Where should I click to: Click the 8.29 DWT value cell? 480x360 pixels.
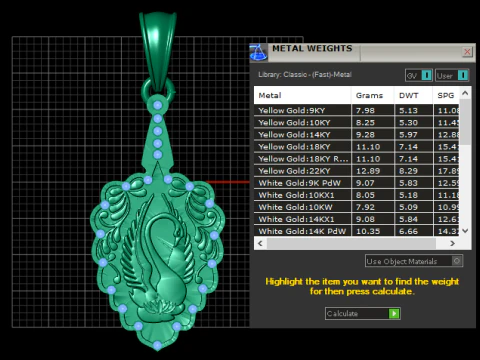click(414, 171)
